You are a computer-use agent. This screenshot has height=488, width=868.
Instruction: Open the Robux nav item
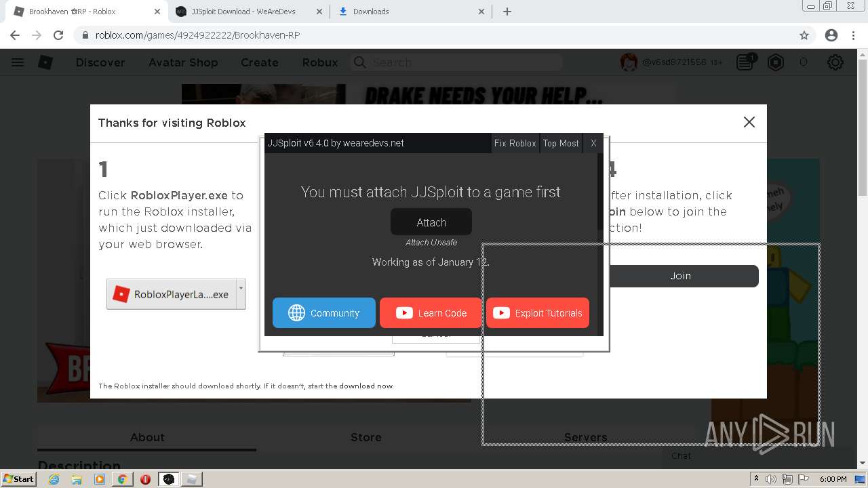(320, 62)
